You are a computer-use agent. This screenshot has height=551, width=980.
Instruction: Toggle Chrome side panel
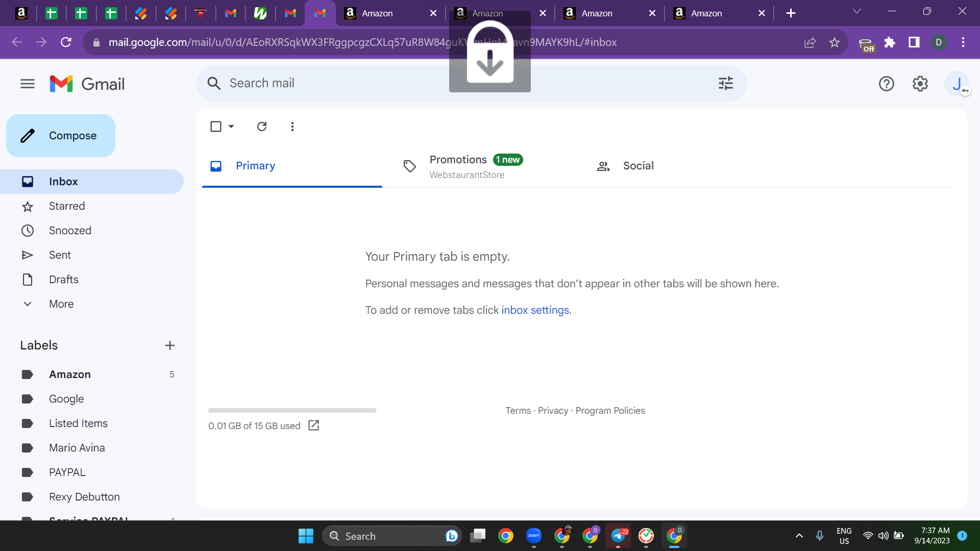coord(914,42)
